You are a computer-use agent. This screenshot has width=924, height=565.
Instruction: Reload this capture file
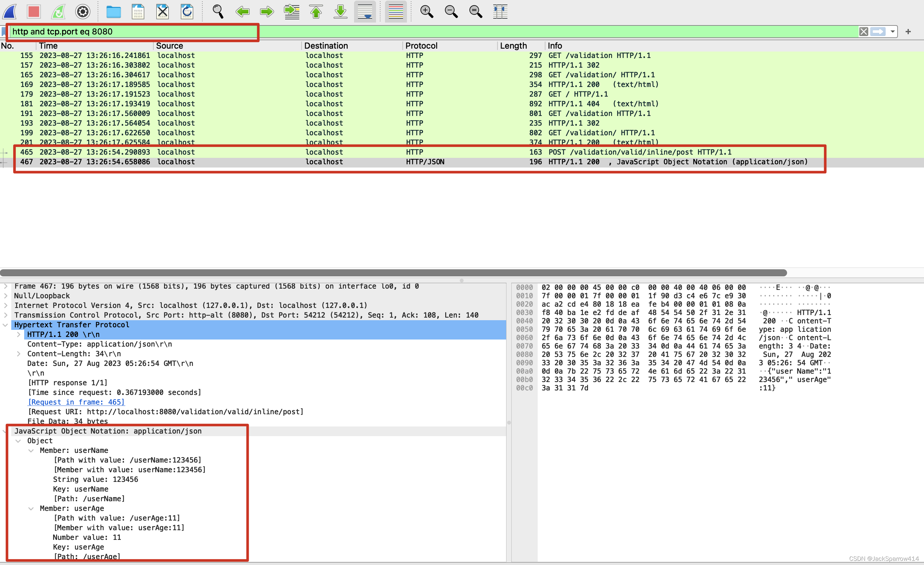tap(187, 12)
